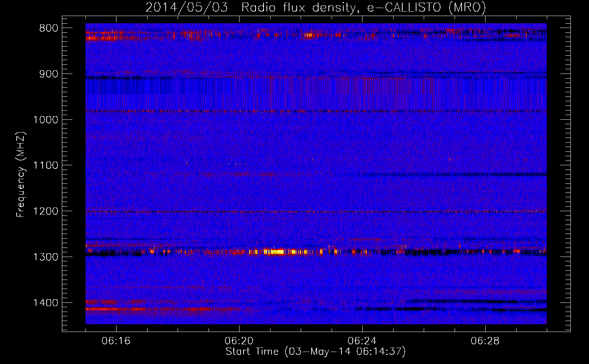Click the 06:16 time tick label
This screenshot has height=364, width=589.
[116, 341]
